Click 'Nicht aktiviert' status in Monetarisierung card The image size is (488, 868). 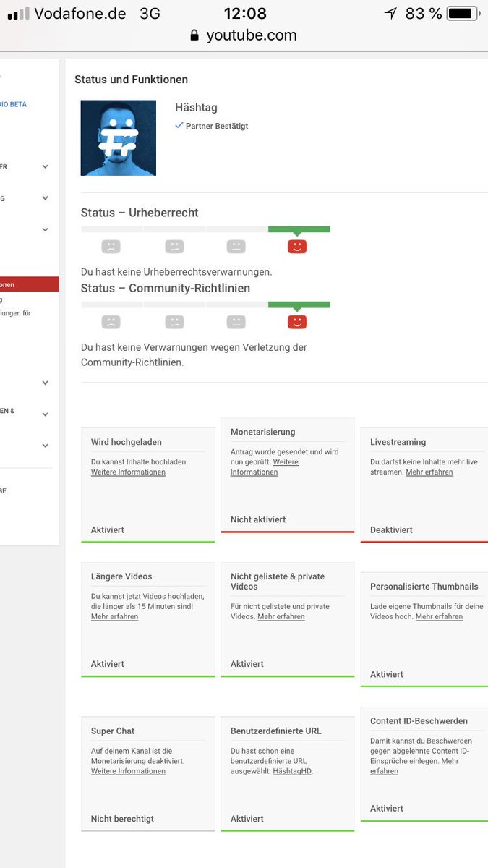click(x=258, y=519)
